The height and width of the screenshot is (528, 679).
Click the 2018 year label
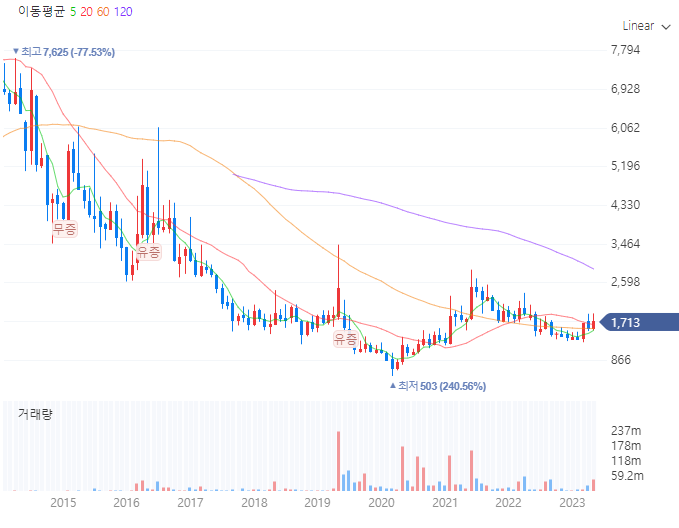(x=254, y=502)
